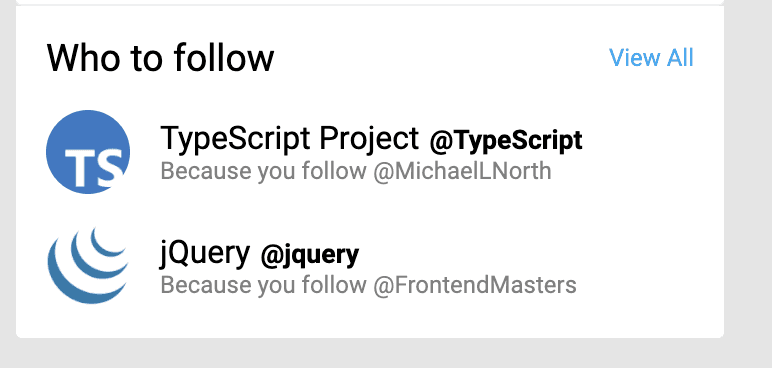Image resolution: width=772 pixels, height=368 pixels.
Task: Click the View All link
Action: point(651,58)
